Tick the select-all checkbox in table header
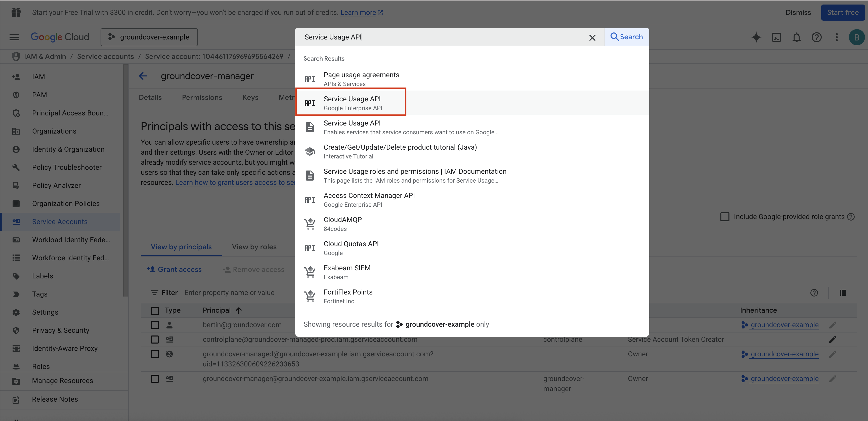868x421 pixels. (155, 310)
